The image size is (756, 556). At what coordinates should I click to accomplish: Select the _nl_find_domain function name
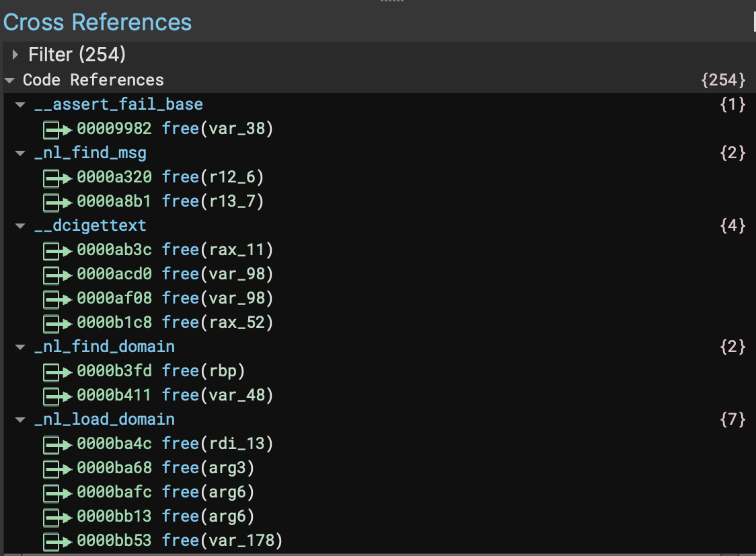point(104,347)
